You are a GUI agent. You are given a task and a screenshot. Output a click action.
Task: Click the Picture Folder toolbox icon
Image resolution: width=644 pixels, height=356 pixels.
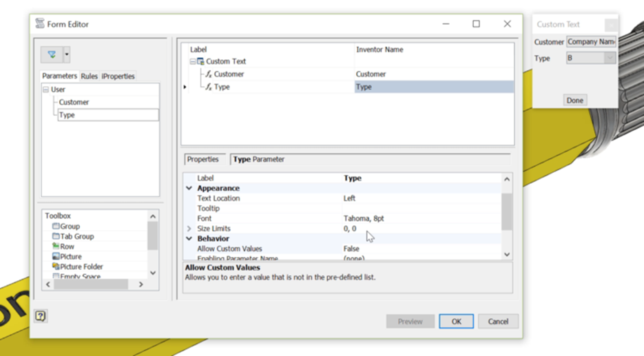[56, 266]
